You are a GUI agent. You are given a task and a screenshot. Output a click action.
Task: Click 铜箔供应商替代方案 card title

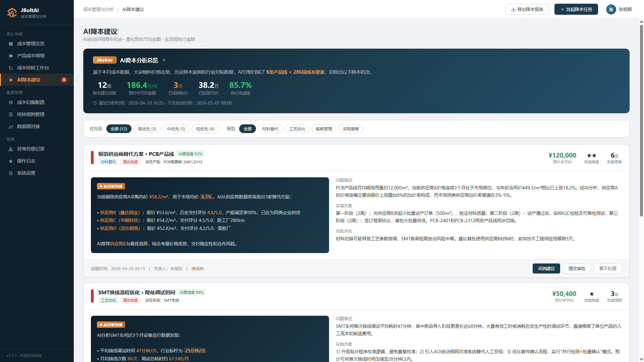pos(136,154)
